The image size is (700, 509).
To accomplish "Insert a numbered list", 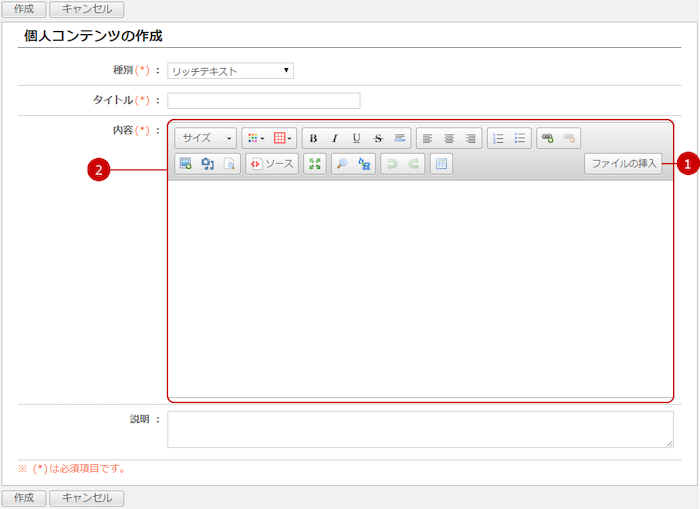I will pyautogui.click(x=498, y=138).
